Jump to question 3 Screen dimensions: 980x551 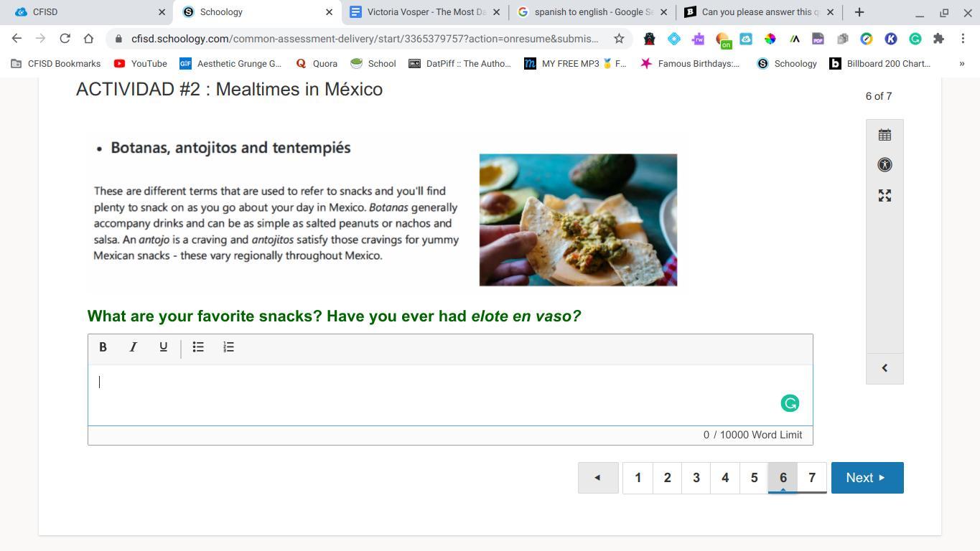[x=696, y=478]
